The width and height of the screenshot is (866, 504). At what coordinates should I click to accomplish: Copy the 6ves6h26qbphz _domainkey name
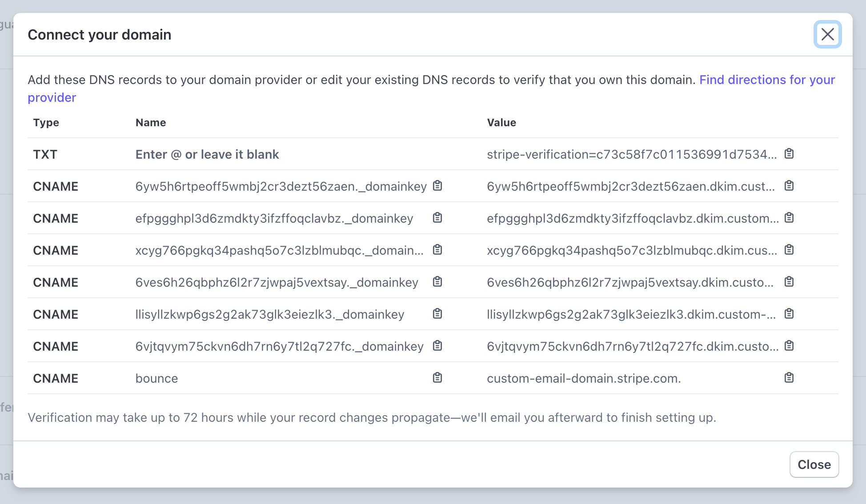point(437,282)
